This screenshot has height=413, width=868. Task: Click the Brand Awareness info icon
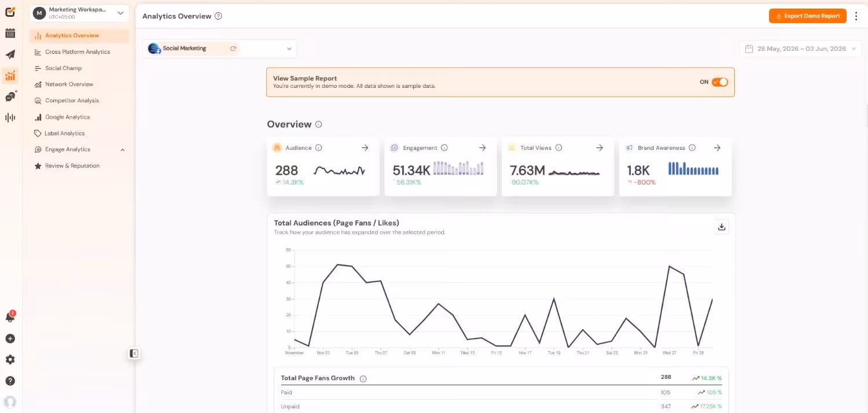click(692, 148)
